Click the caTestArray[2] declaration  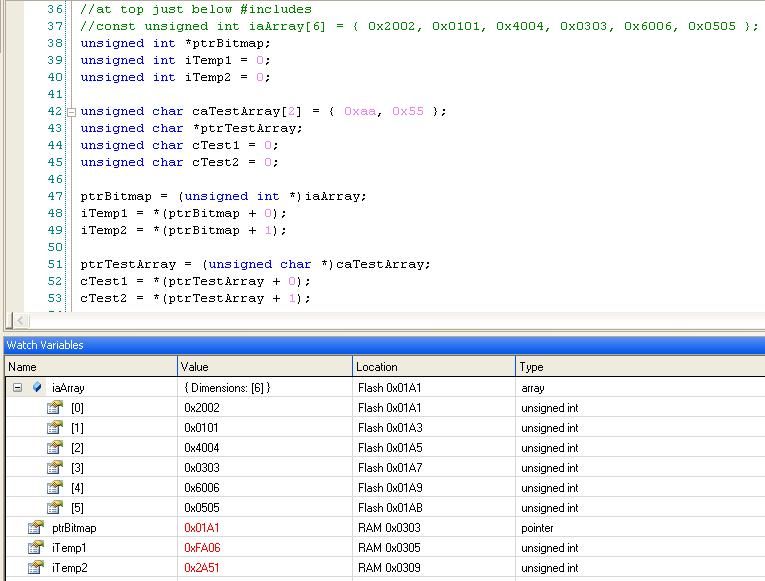point(247,112)
